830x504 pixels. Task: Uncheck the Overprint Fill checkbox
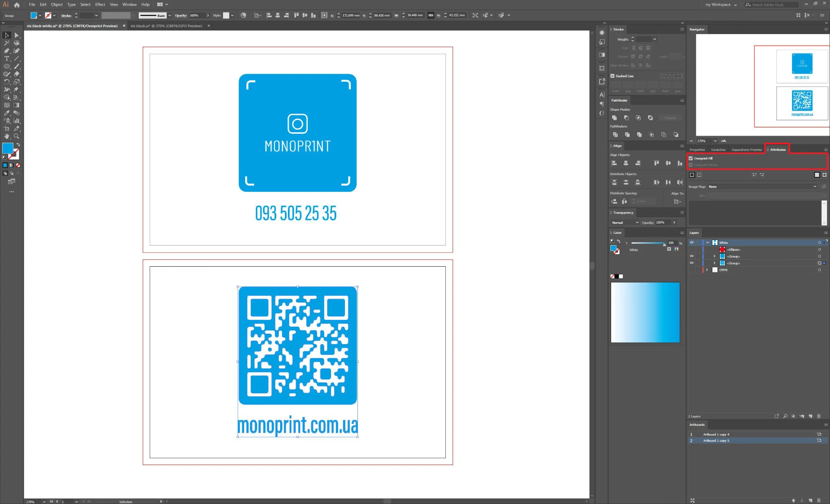click(691, 158)
